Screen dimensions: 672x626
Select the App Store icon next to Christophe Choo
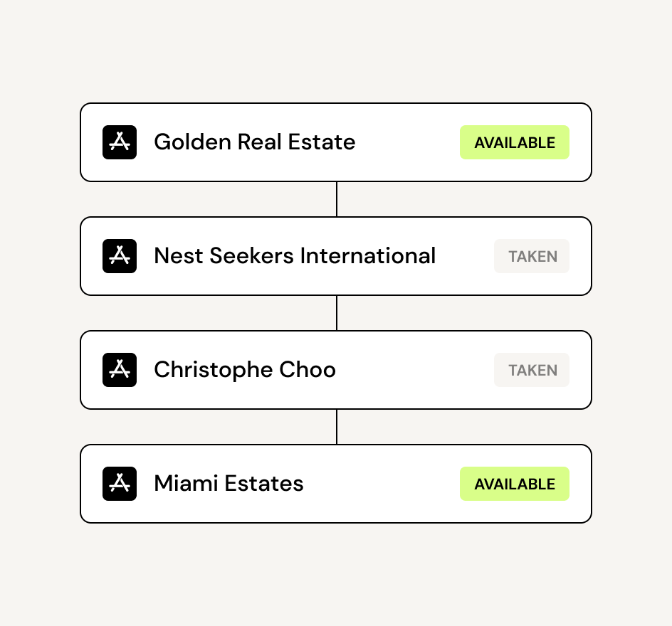pos(120,370)
